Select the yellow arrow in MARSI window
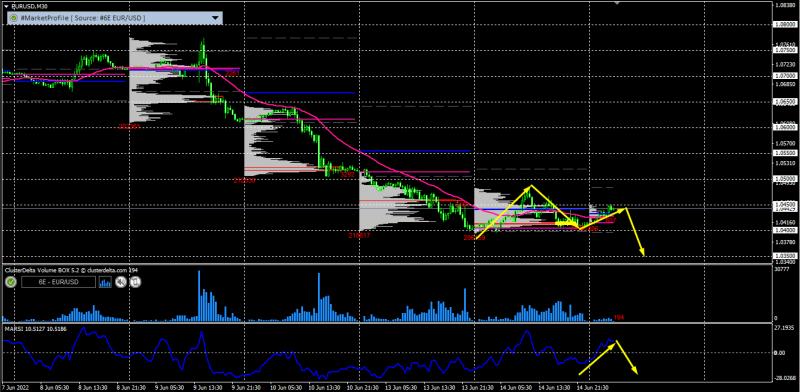This screenshot has height=392, width=800. 627,357
